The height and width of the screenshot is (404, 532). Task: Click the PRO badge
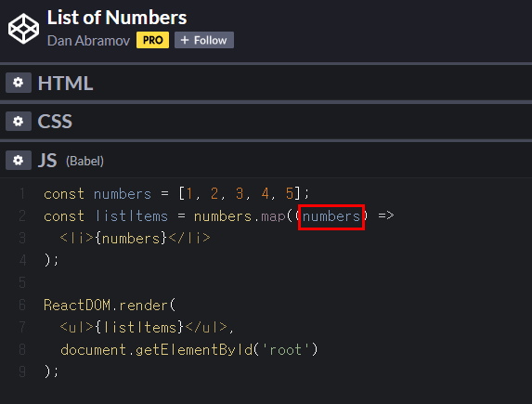pos(152,40)
